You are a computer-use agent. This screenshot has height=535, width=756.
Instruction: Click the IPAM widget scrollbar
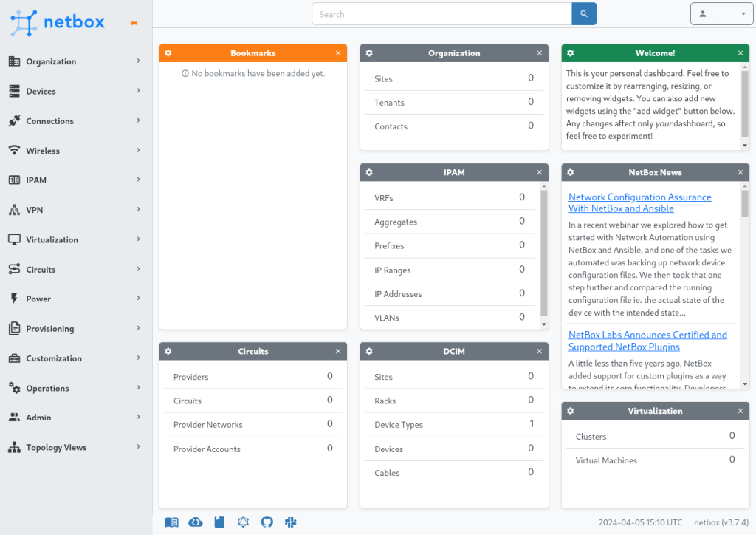[x=544, y=251]
